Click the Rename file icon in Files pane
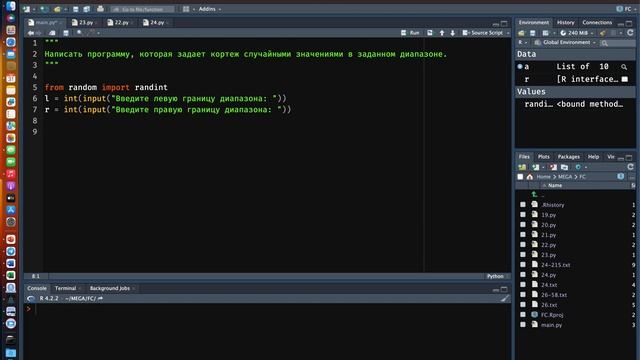 pyautogui.click(x=564, y=167)
